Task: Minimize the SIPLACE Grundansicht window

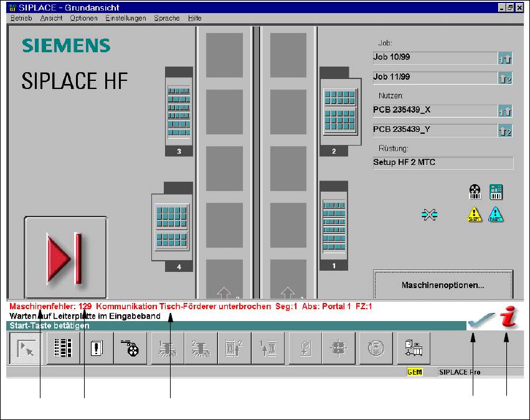Action: (502, 7)
